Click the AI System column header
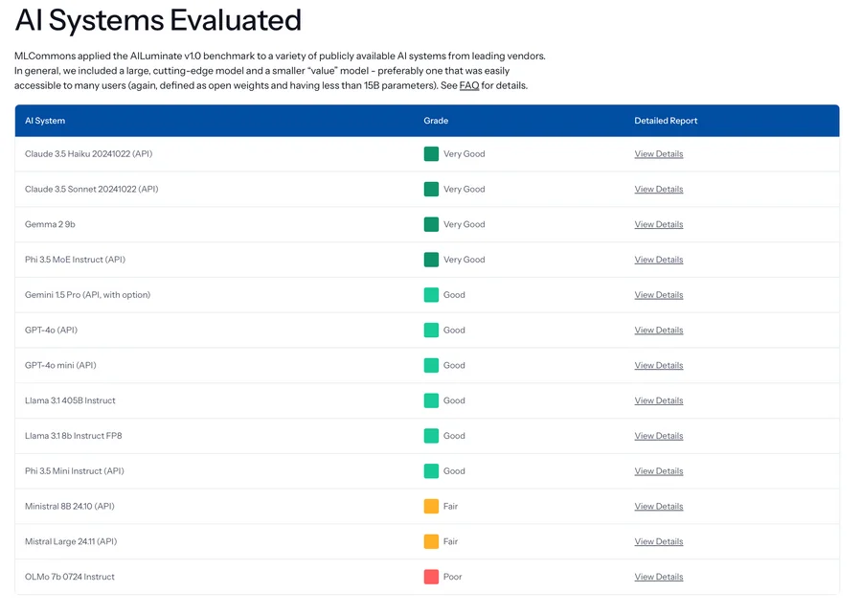 point(45,121)
